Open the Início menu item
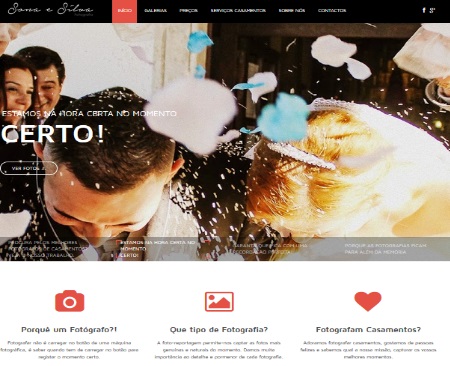This screenshot has height=366, width=450. click(x=124, y=11)
